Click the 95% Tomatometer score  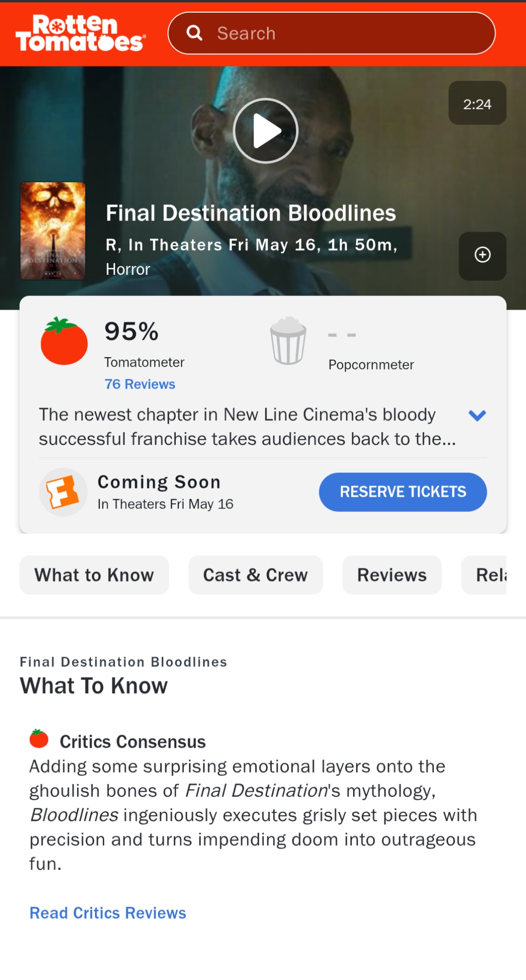pos(131,332)
